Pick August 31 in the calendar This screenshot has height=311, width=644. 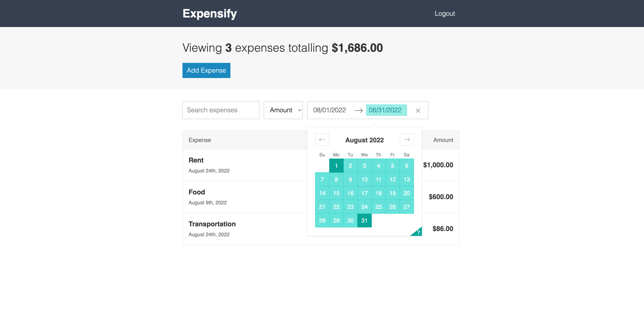pos(364,221)
